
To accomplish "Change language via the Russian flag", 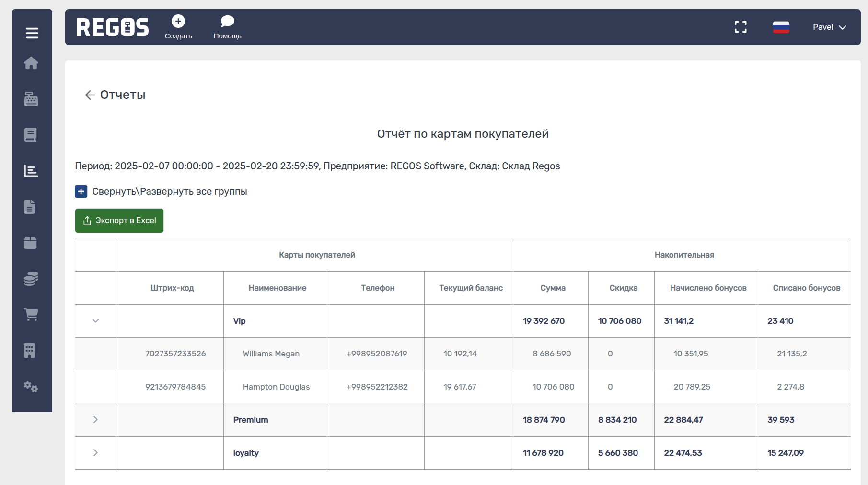I will click(781, 27).
